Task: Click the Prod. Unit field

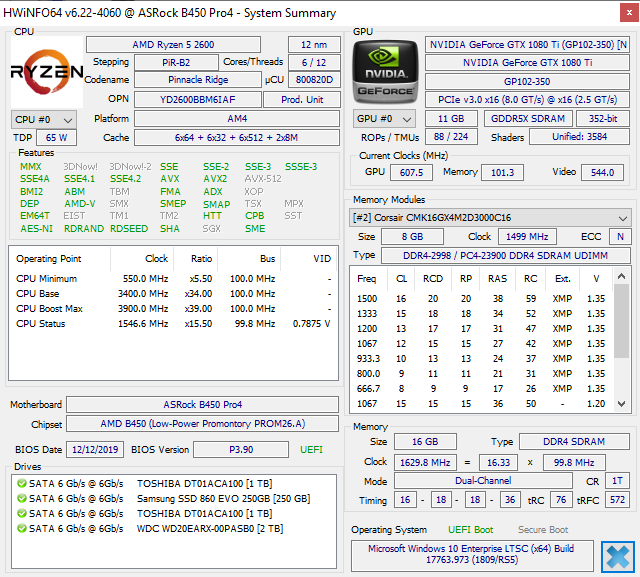Action: tap(302, 100)
